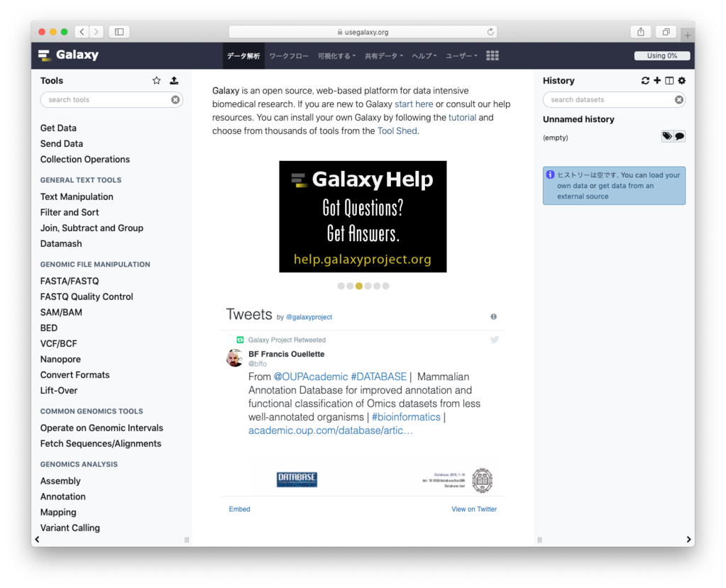Click the Galaxy logo icon
This screenshot has width=726, height=588.
[x=45, y=55]
